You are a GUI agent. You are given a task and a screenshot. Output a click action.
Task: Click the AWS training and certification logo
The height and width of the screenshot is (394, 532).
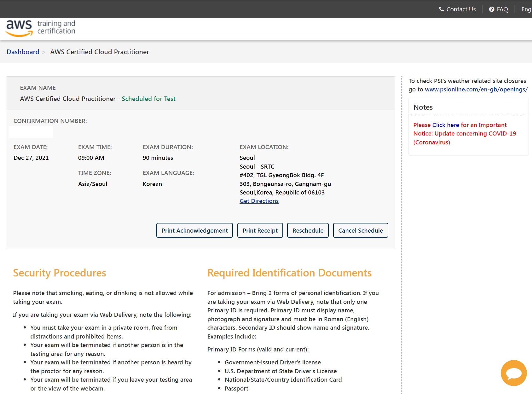point(41,28)
